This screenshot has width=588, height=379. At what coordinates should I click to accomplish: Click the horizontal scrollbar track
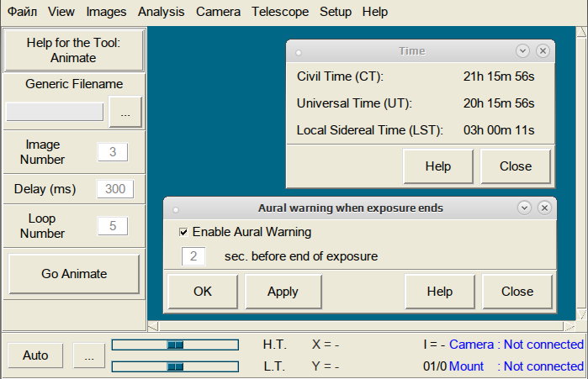pyautogui.click(x=362, y=327)
